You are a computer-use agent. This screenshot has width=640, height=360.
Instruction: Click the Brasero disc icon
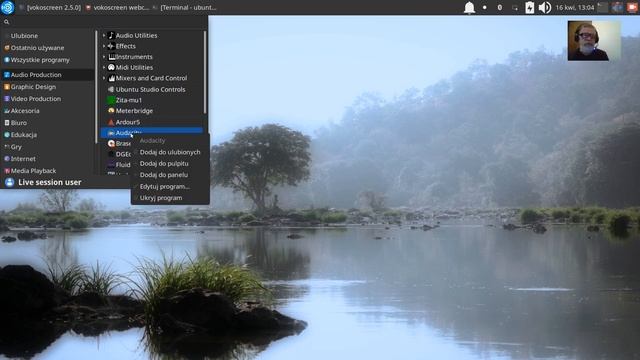[111, 144]
